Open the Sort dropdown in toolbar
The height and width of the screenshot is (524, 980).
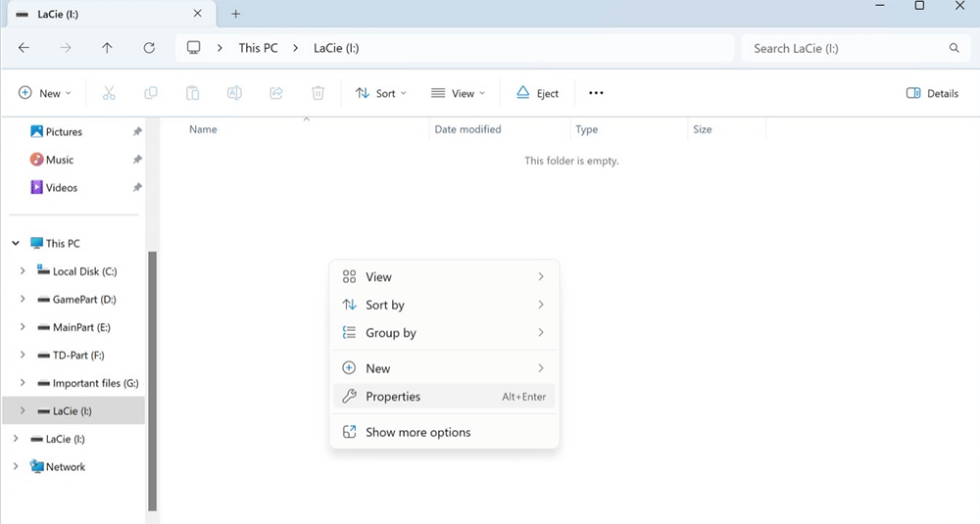[380, 93]
